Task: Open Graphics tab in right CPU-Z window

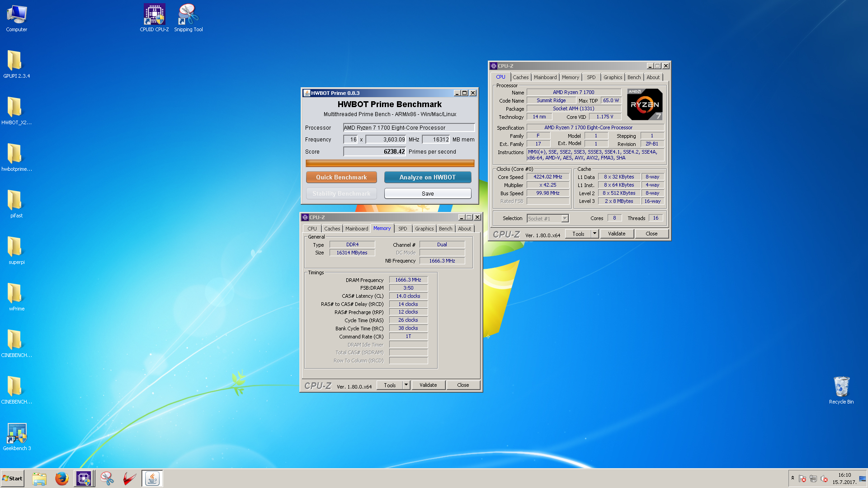Action: 613,77
